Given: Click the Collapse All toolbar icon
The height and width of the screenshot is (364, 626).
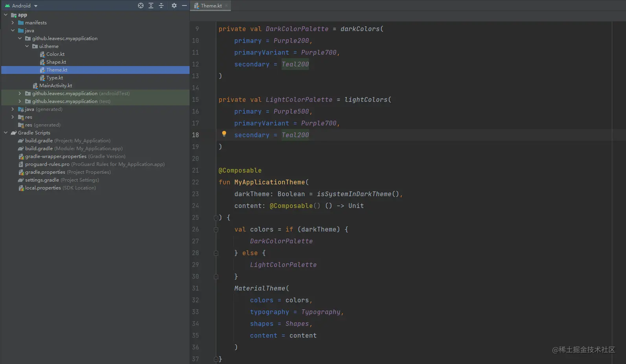Looking at the screenshot, I should pos(161,6).
